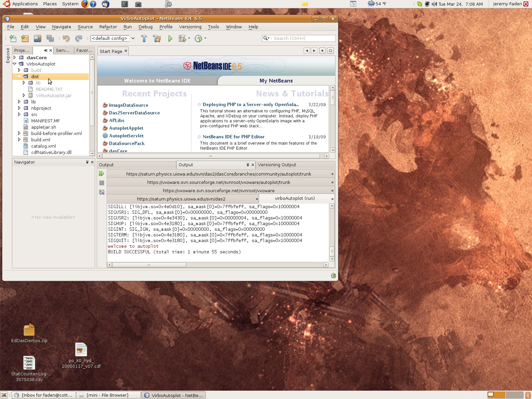Toggle maximize on the Start Page editor

[x=330, y=51]
